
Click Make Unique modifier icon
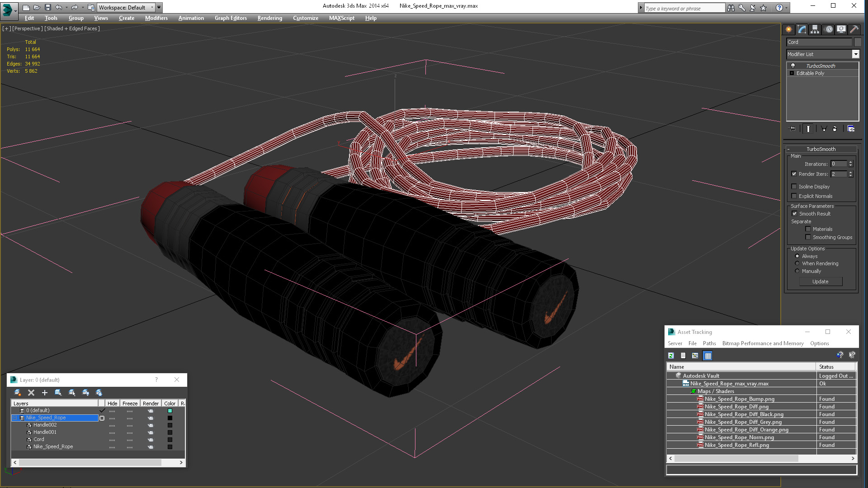[824, 129]
